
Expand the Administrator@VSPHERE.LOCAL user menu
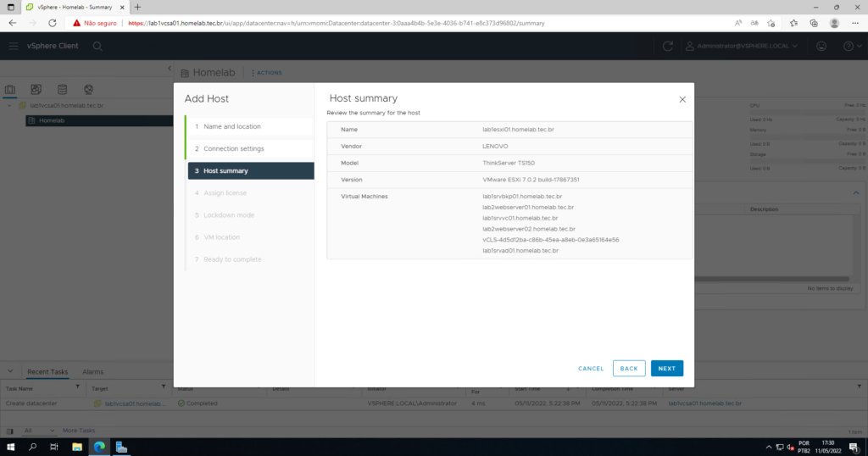741,46
